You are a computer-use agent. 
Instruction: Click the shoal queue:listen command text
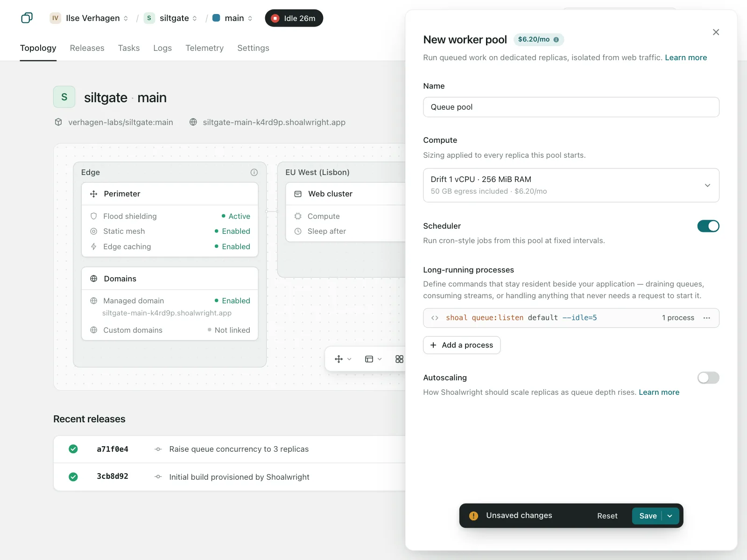click(x=521, y=318)
